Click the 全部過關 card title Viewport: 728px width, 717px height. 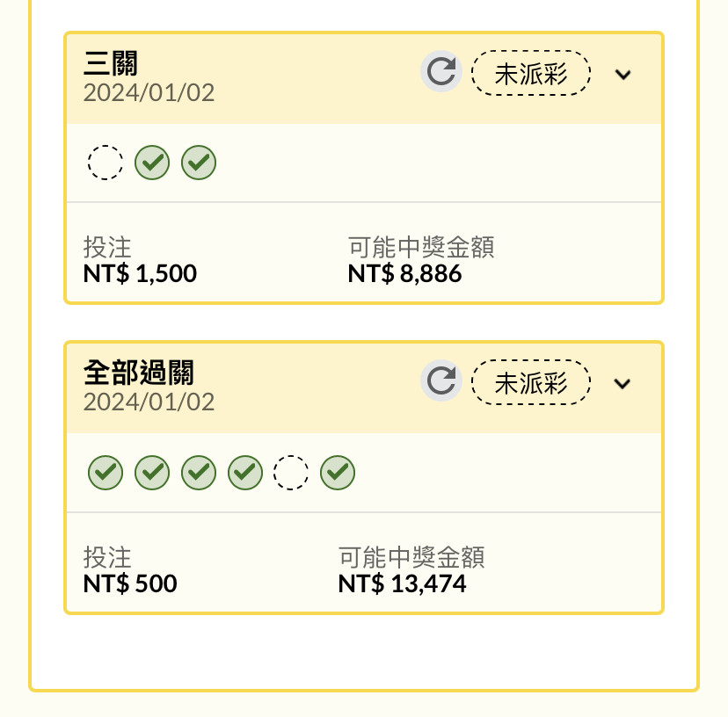(x=138, y=373)
